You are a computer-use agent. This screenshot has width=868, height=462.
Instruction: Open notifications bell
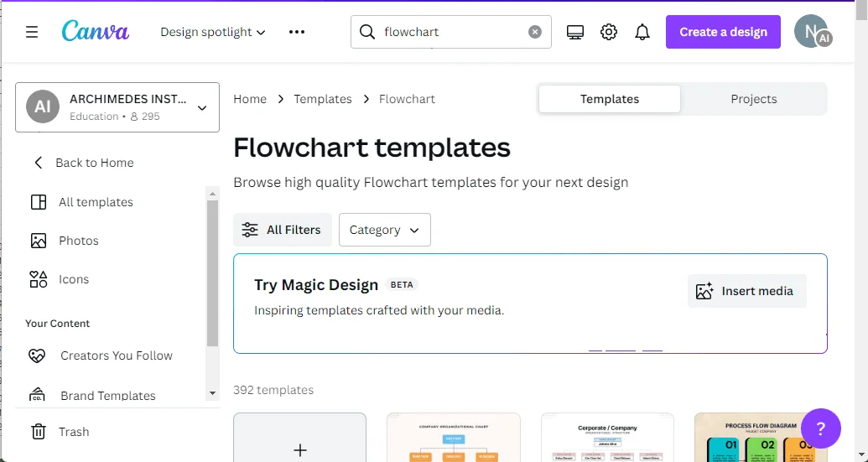tap(642, 32)
